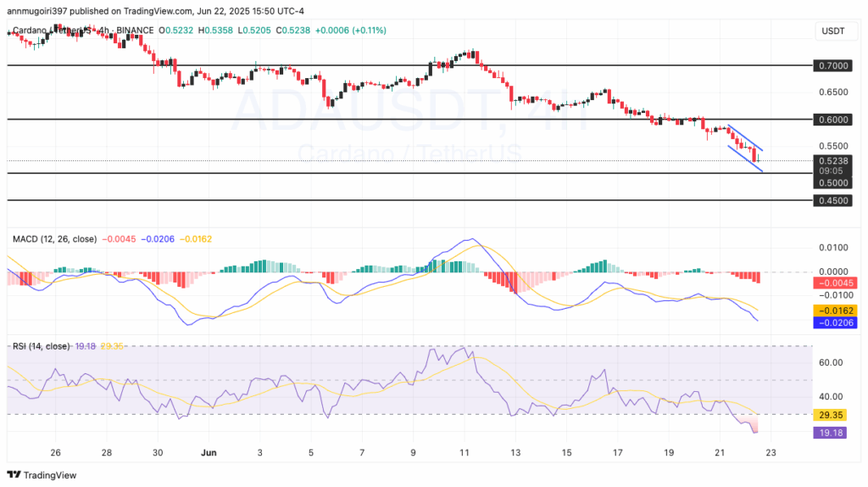Image resolution: width=868 pixels, height=487 pixels.
Task: Click the change value +0.0006 (+0.11%)
Action: click(350, 31)
